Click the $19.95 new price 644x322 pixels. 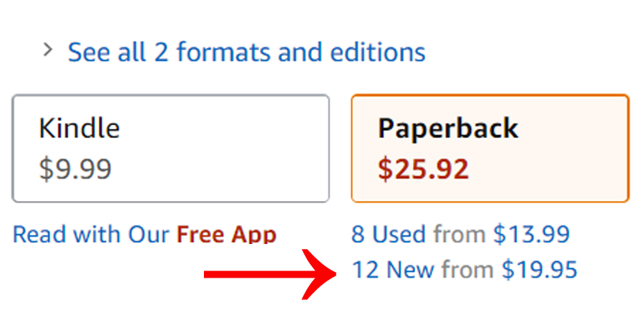click(539, 270)
